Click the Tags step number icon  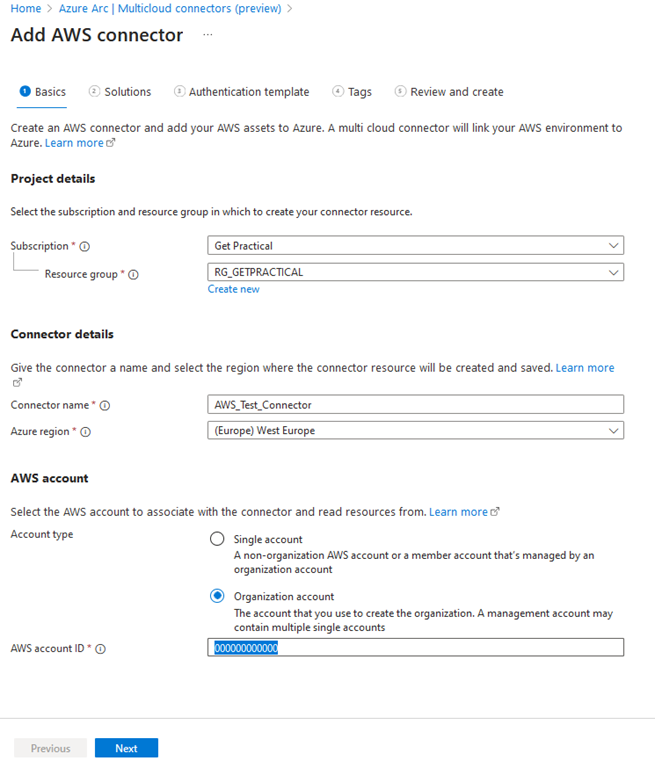tap(338, 92)
